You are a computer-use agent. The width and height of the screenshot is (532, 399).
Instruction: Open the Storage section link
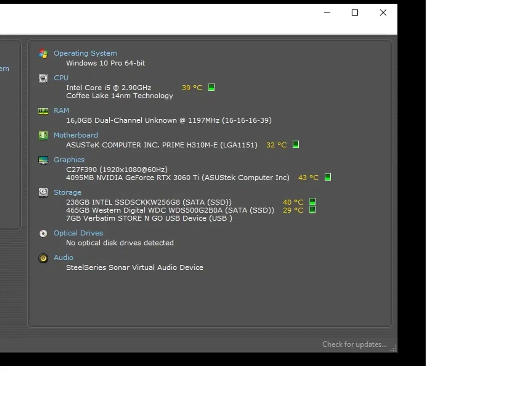(x=67, y=192)
